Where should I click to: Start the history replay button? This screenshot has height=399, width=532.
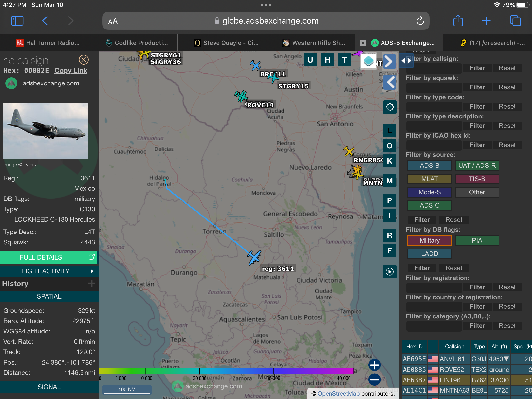pos(390,272)
